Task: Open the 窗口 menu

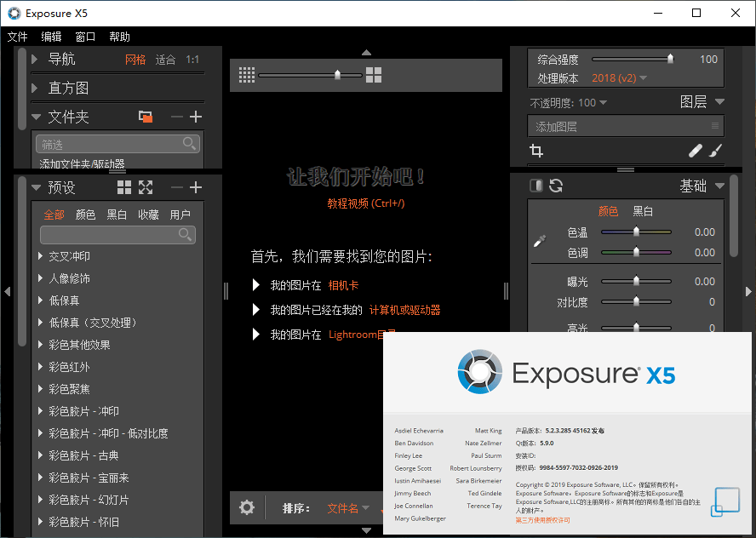Action: pos(85,37)
